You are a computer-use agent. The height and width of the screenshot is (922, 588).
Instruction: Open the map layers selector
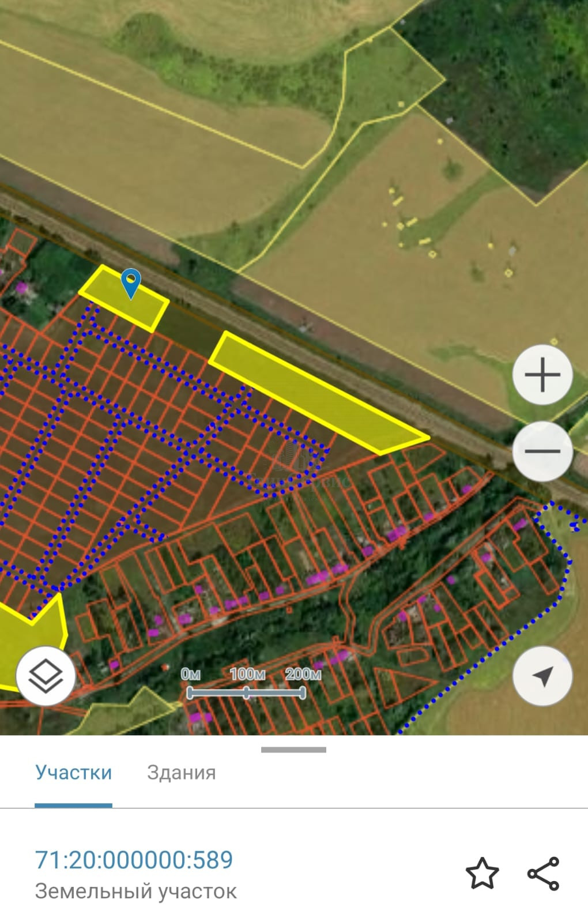[46, 676]
